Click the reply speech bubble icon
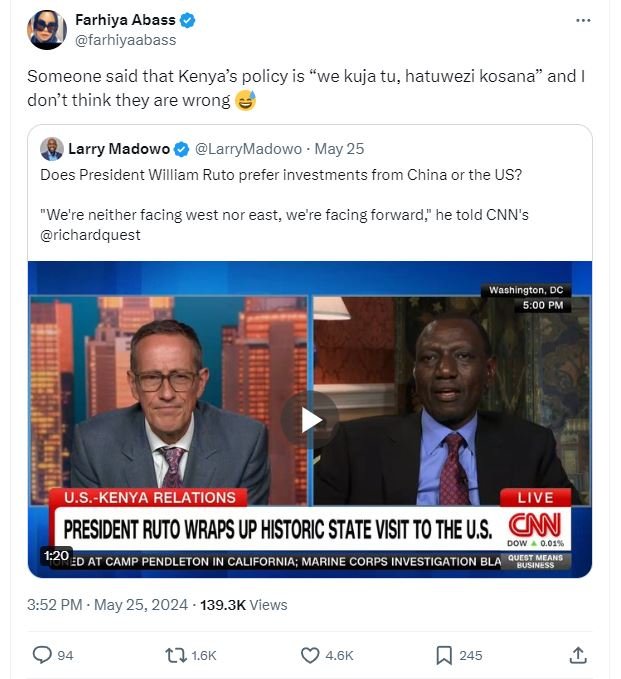The image size is (621, 679). [x=42, y=655]
